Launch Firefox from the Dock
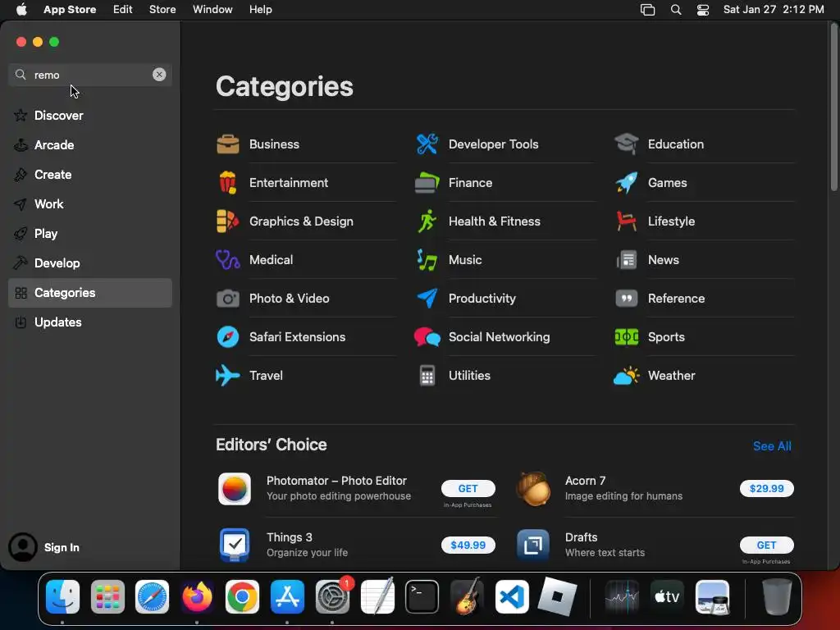The width and height of the screenshot is (840, 630). (x=197, y=596)
